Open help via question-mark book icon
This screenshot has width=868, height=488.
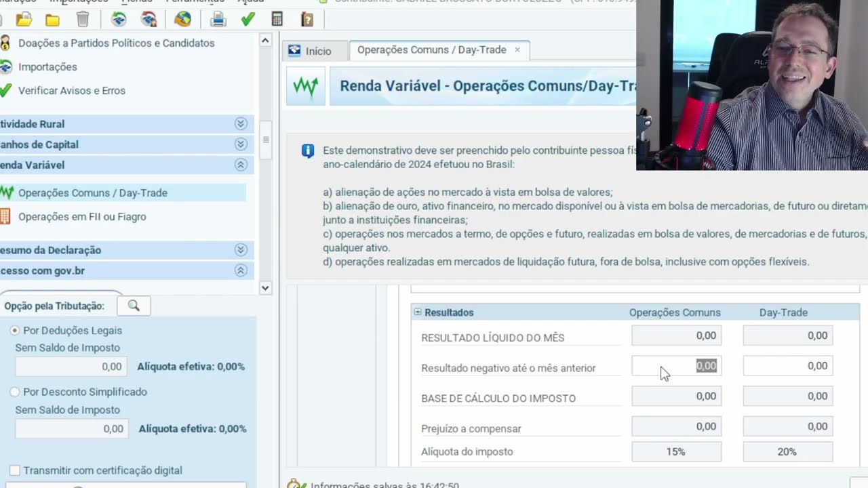click(307, 19)
